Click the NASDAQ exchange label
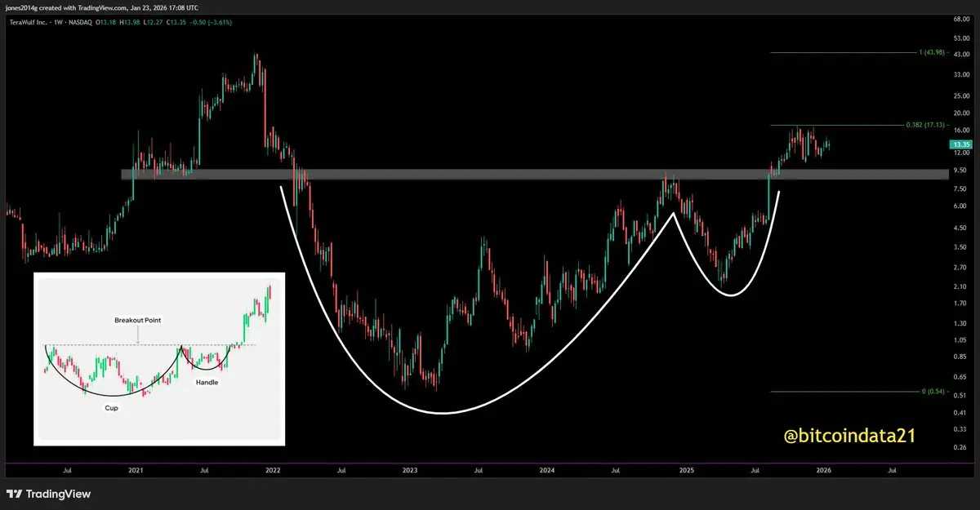Image resolution: width=980 pixels, height=510 pixels. [x=78, y=22]
